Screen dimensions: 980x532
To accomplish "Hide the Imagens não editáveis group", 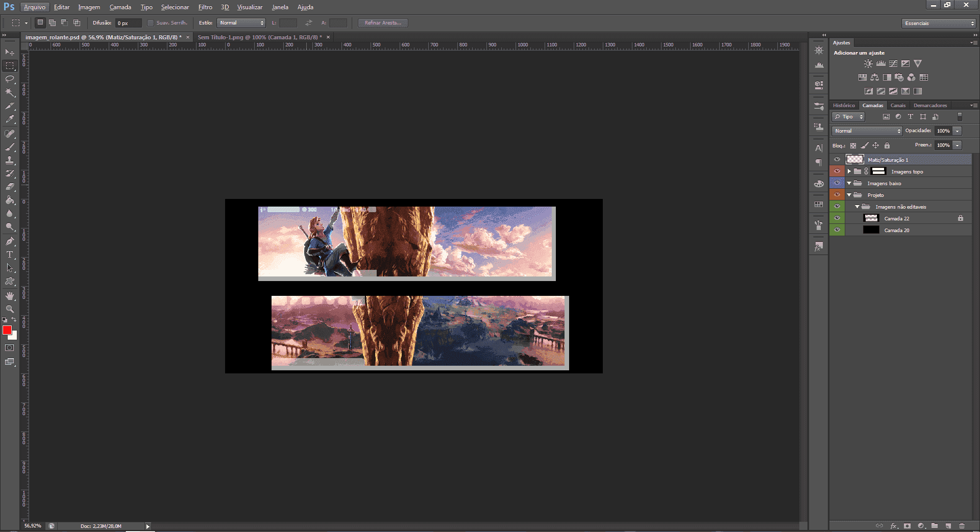I will click(837, 207).
